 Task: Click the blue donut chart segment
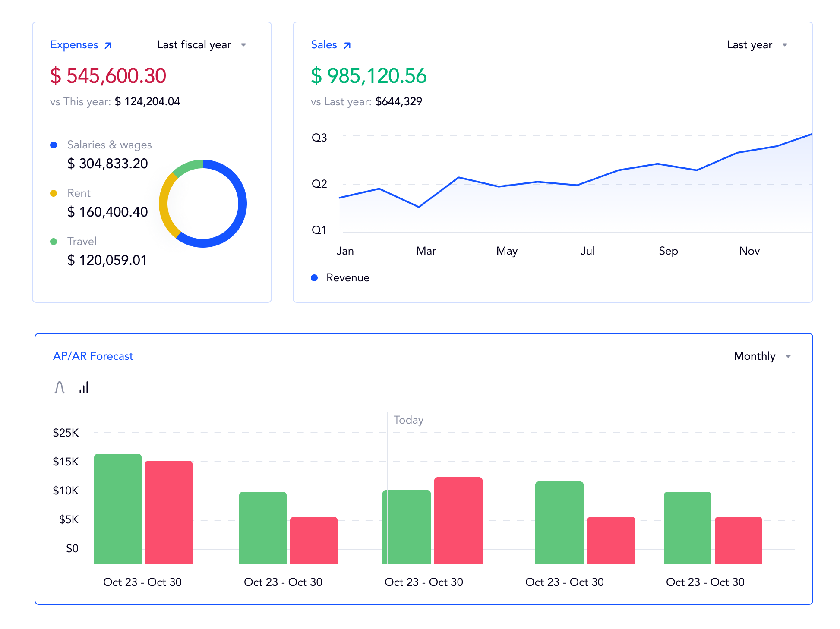pyautogui.click(x=242, y=203)
